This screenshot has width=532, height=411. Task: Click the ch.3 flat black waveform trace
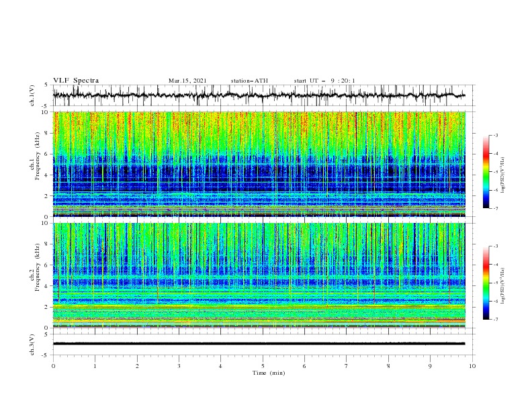tap(259, 344)
